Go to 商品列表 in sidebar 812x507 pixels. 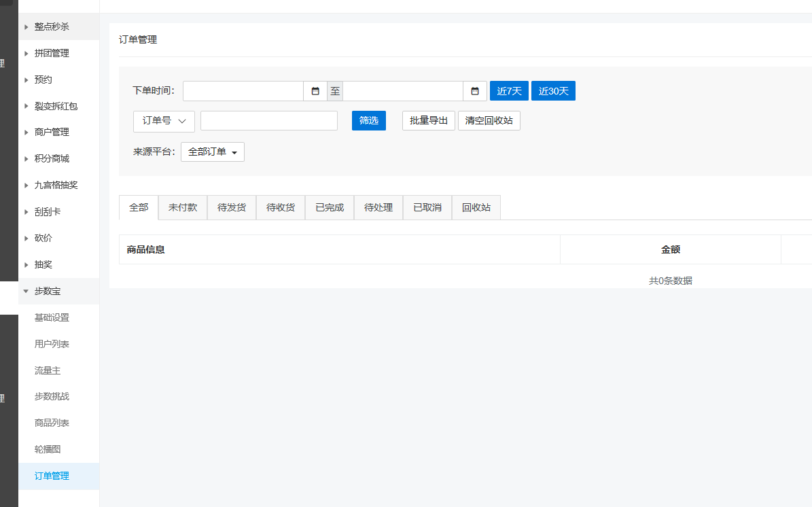pyautogui.click(x=52, y=423)
